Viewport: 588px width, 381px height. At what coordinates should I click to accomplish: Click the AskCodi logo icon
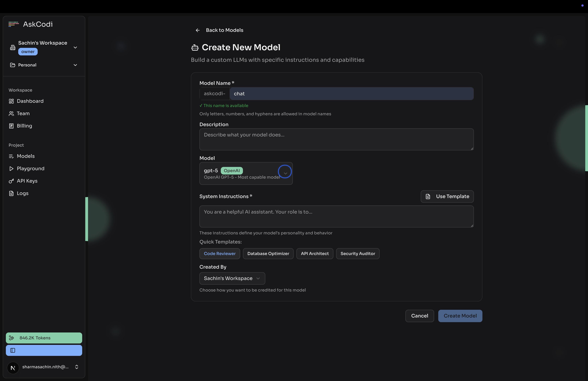coord(14,24)
